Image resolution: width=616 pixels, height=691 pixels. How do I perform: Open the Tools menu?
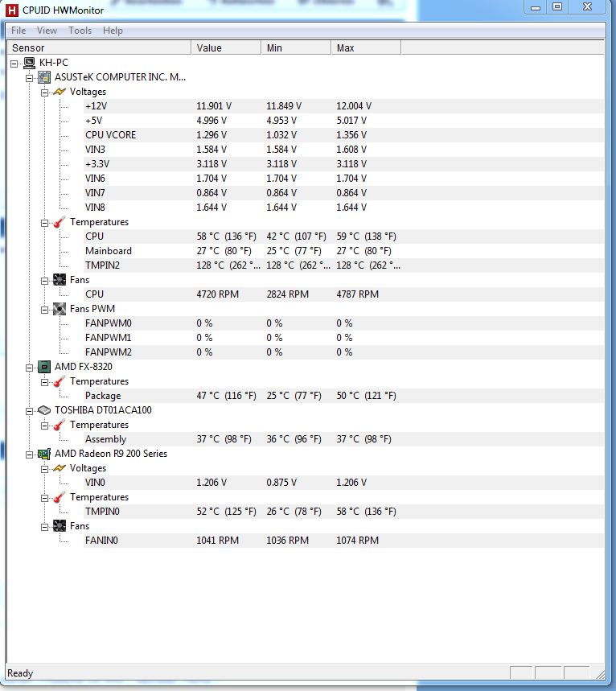[x=80, y=31]
